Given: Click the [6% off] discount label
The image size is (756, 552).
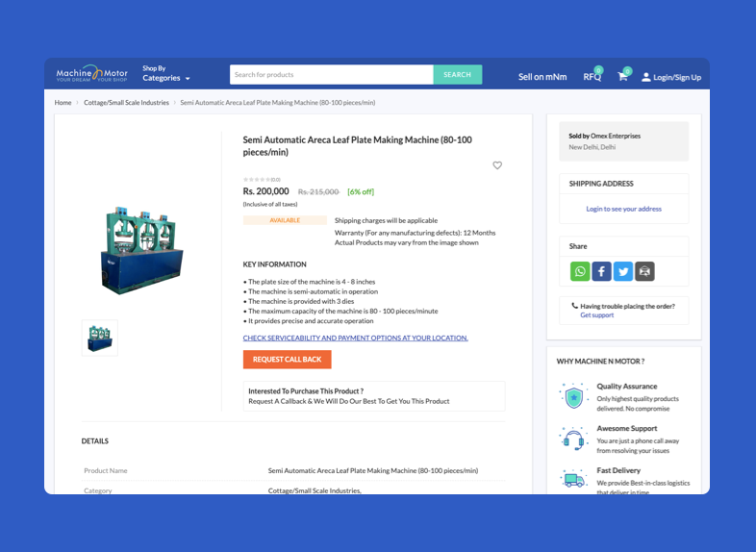Looking at the screenshot, I should [360, 192].
